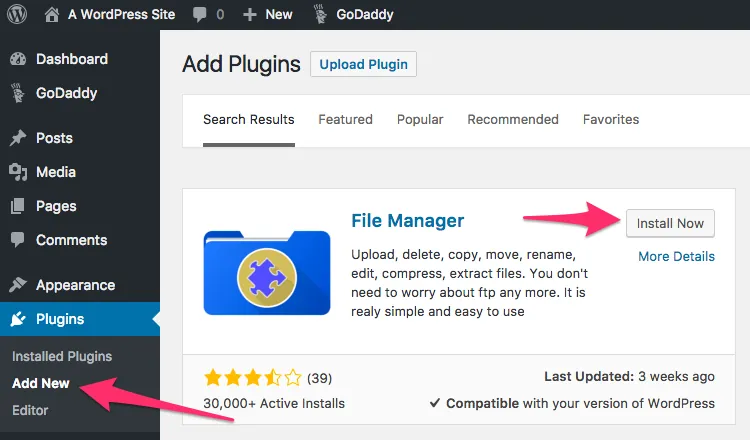The height and width of the screenshot is (440, 750).
Task: Switch to the Featured tab
Action: coord(345,119)
